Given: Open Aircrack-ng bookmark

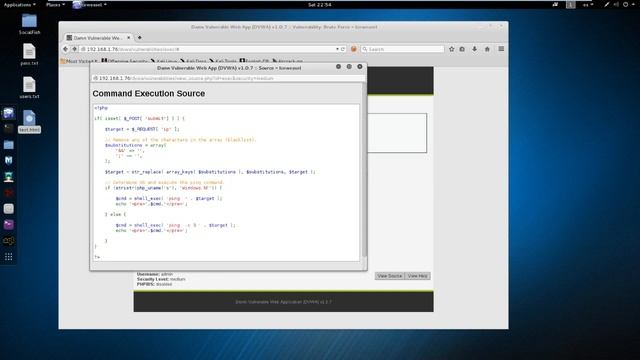Looking at the screenshot, I should 288,61.
